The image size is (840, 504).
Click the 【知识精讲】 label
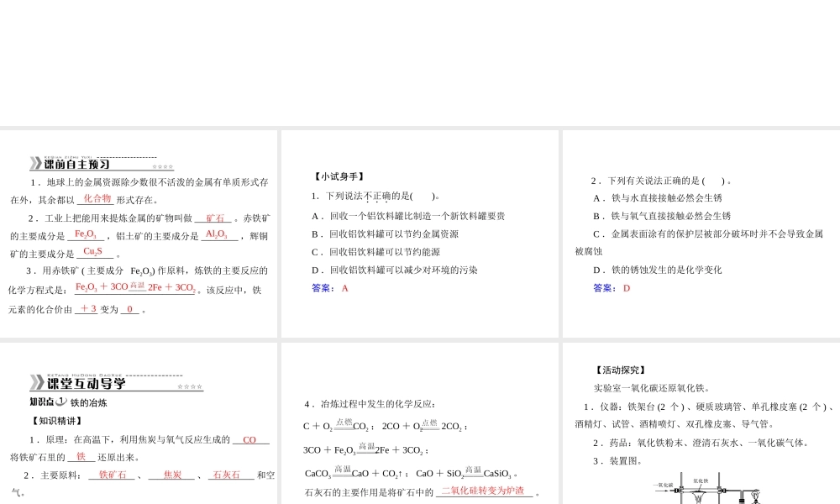coord(57,421)
